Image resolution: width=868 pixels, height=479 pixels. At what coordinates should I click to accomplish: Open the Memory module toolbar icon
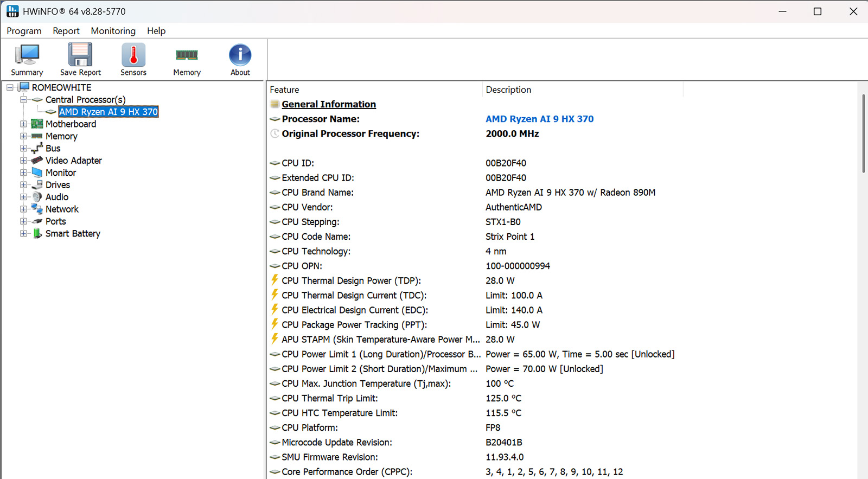187,55
